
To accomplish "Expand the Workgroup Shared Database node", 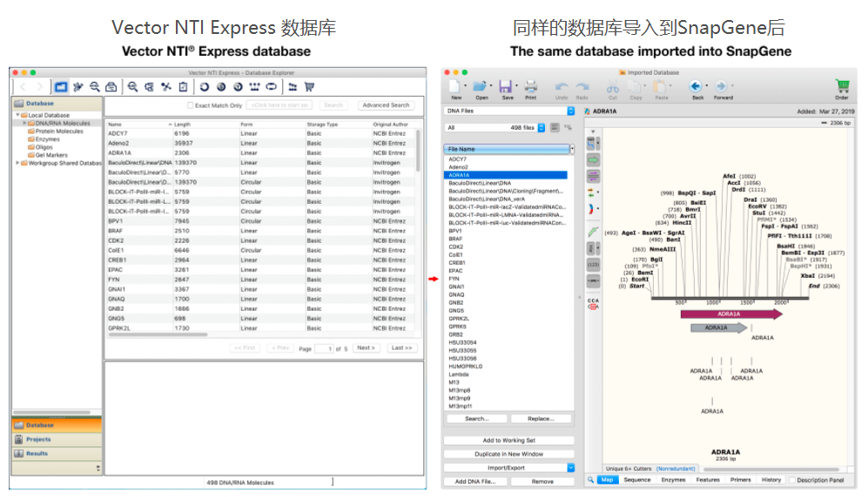I will (17, 164).
